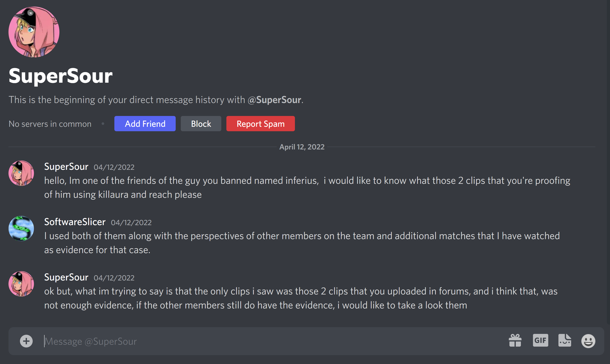610x364 pixels.
Task: Click the SoftwareSlicer username in chat
Action: tap(75, 222)
